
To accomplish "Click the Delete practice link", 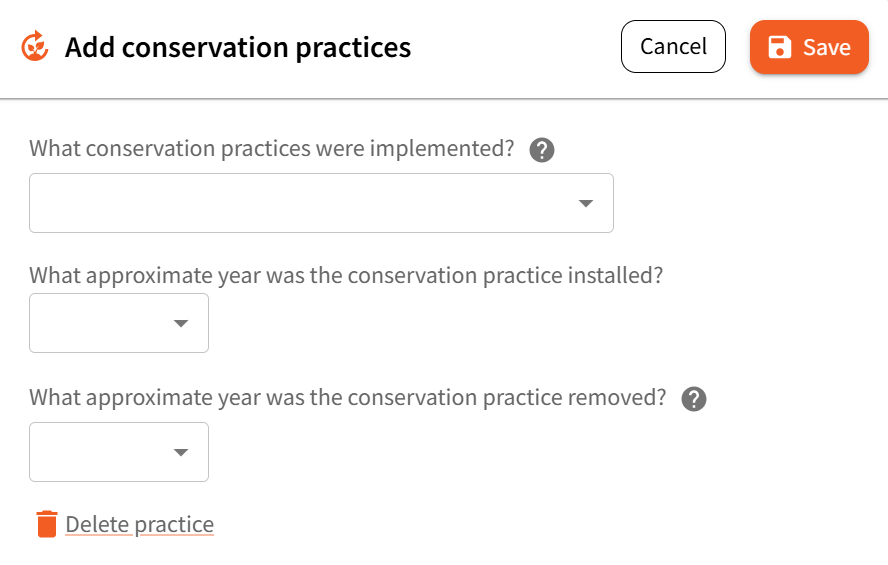I will [139, 524].
